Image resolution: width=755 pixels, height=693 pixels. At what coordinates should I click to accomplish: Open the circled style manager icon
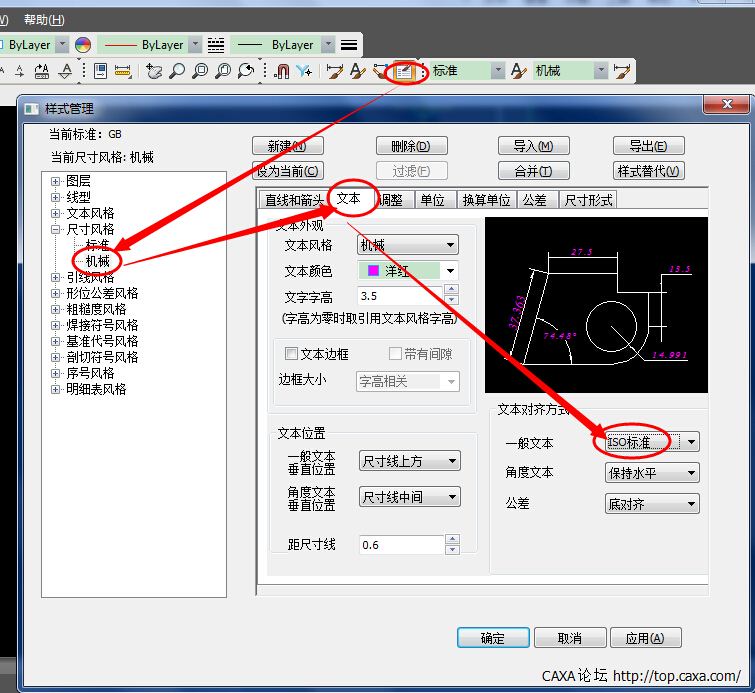coord(403,71)
